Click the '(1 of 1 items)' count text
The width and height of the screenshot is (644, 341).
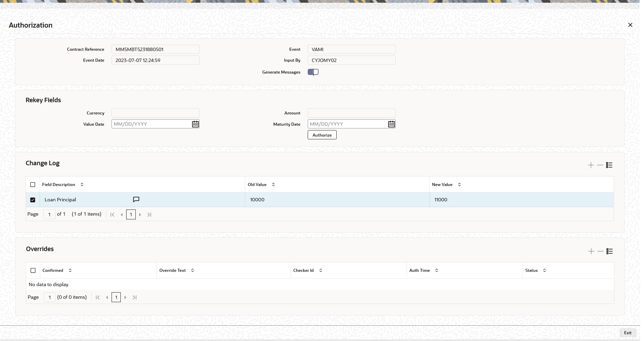click(87, 214)
